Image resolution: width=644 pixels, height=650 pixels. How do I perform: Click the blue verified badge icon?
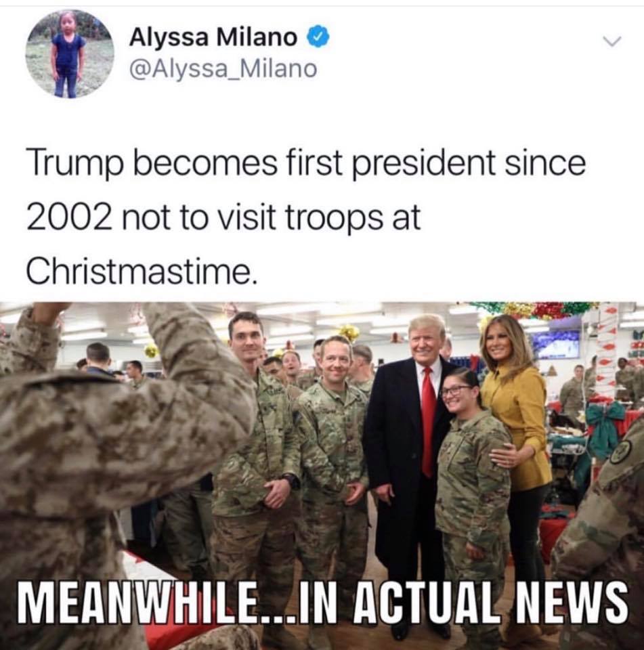[318, 37]
